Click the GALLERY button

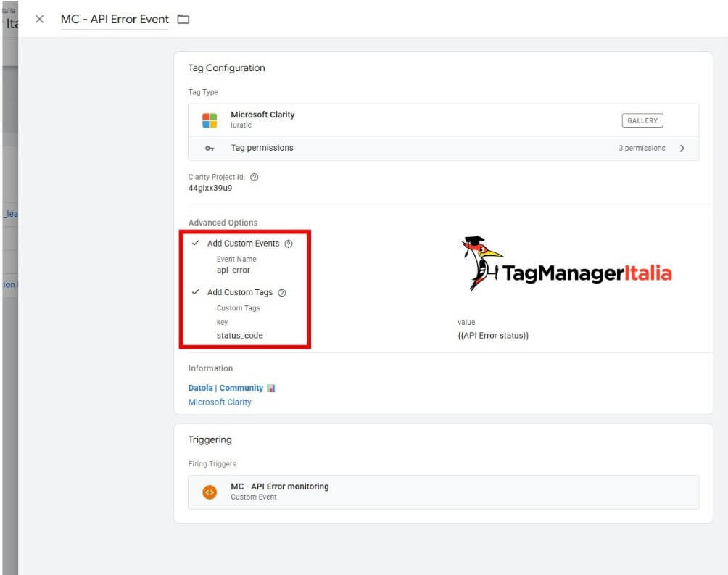click(x=642, y=120)
